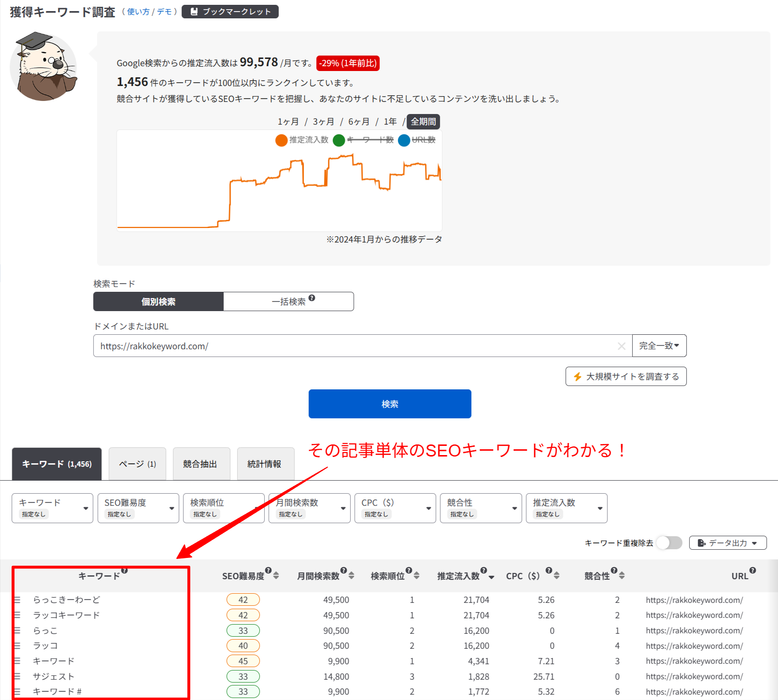Open help icon on URL column header

(753, 571)
